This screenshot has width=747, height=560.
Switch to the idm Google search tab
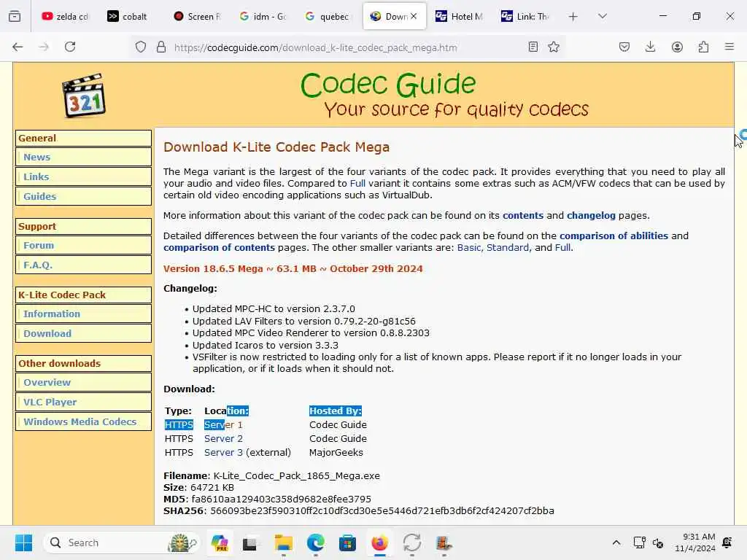(x=263, y=17)
